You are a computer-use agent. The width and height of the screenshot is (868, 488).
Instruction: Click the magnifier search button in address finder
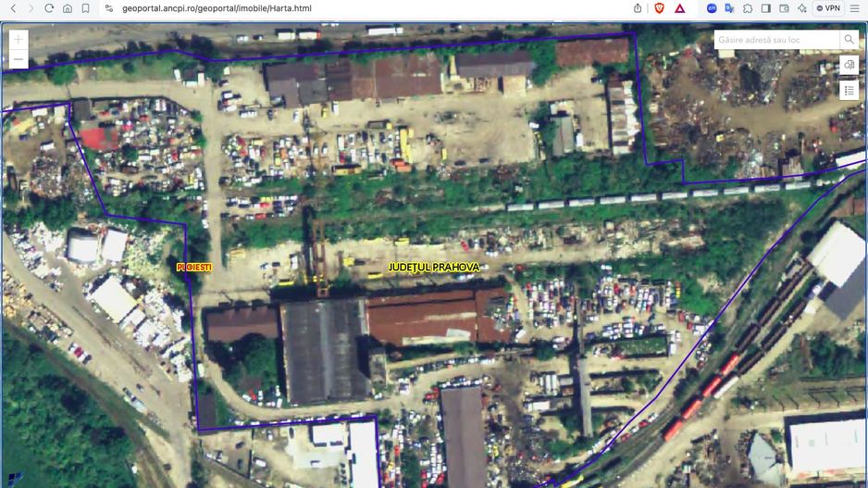tap(849, 40)
